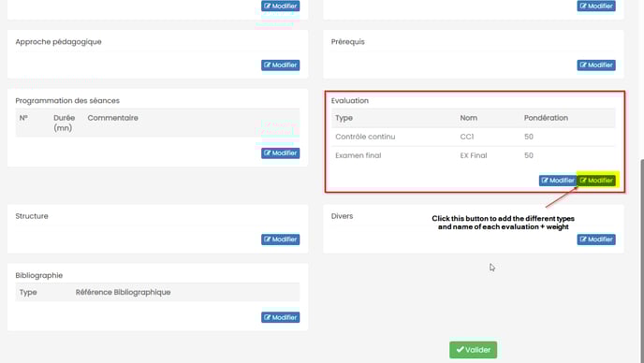
Task: Click the 'Divers' section title
Action: (343, 216)
